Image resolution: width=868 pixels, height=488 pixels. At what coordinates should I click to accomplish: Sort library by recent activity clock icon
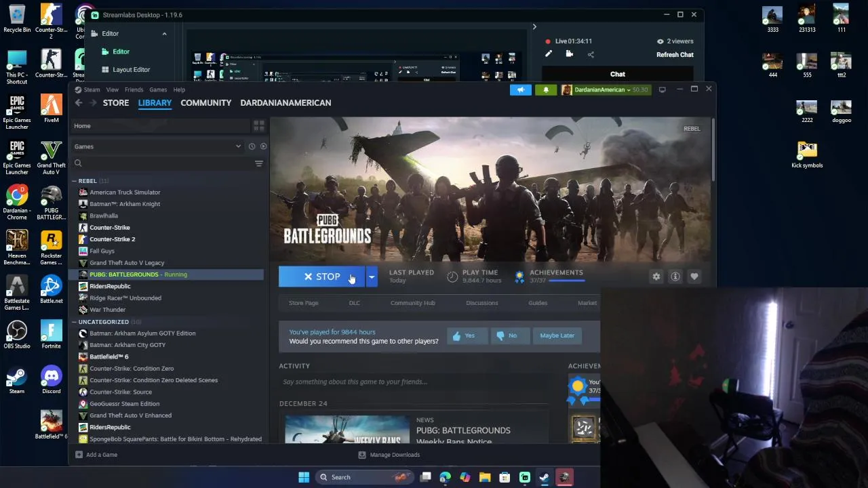pos(252,146)
